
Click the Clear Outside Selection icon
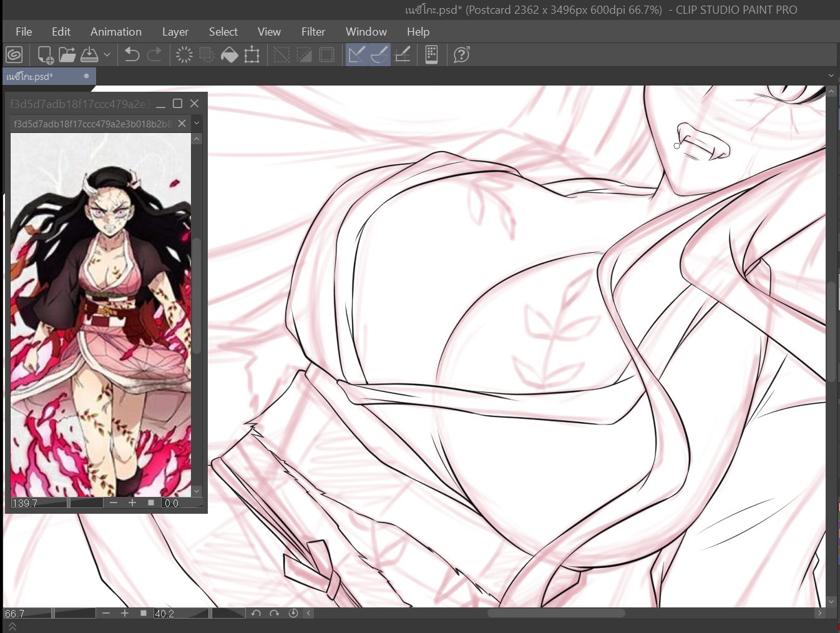coord(207,55)
